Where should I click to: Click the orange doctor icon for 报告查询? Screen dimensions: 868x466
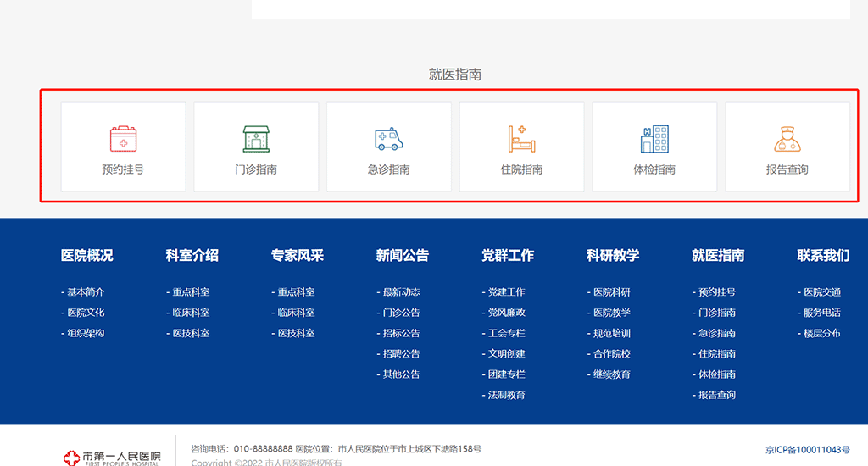pos(787,139)
